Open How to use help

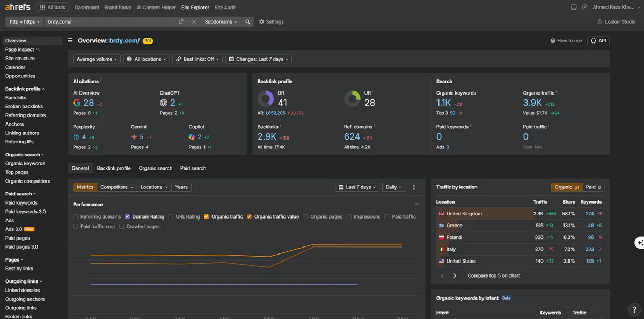566,41
